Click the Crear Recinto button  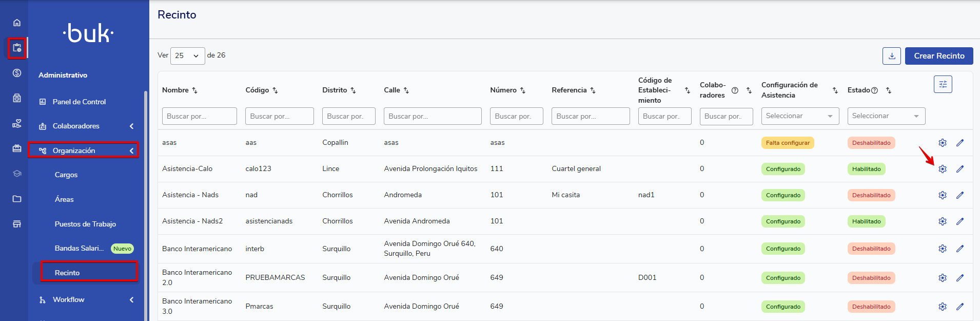click(938, 56)
